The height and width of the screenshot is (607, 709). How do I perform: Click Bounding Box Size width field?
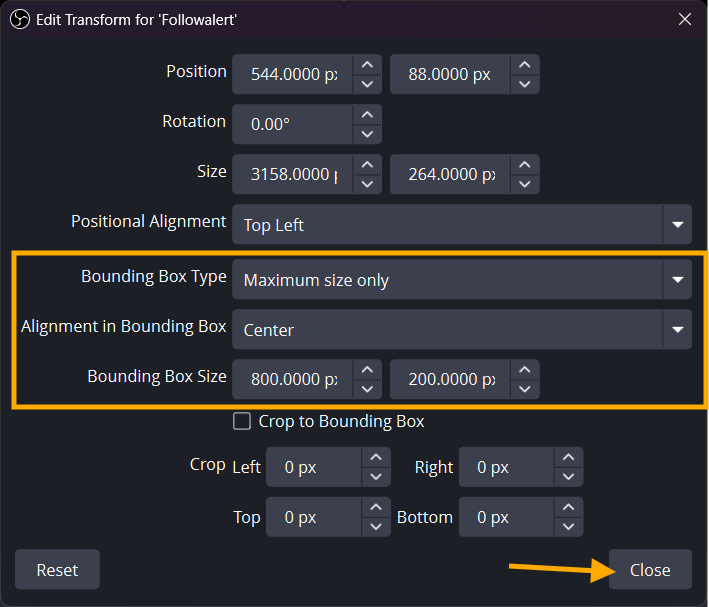click(x=292, y=379)
